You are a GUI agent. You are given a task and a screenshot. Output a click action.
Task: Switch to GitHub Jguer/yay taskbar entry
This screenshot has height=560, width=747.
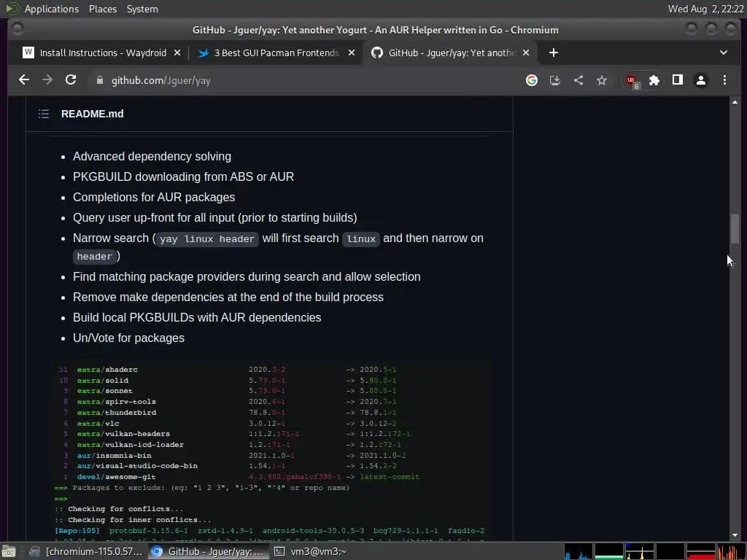coord(208,551)
